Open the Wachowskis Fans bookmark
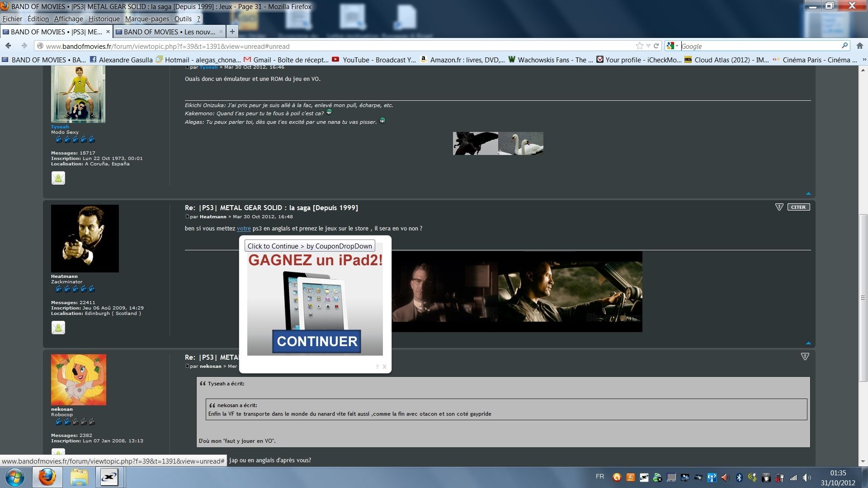 (551, 60)
